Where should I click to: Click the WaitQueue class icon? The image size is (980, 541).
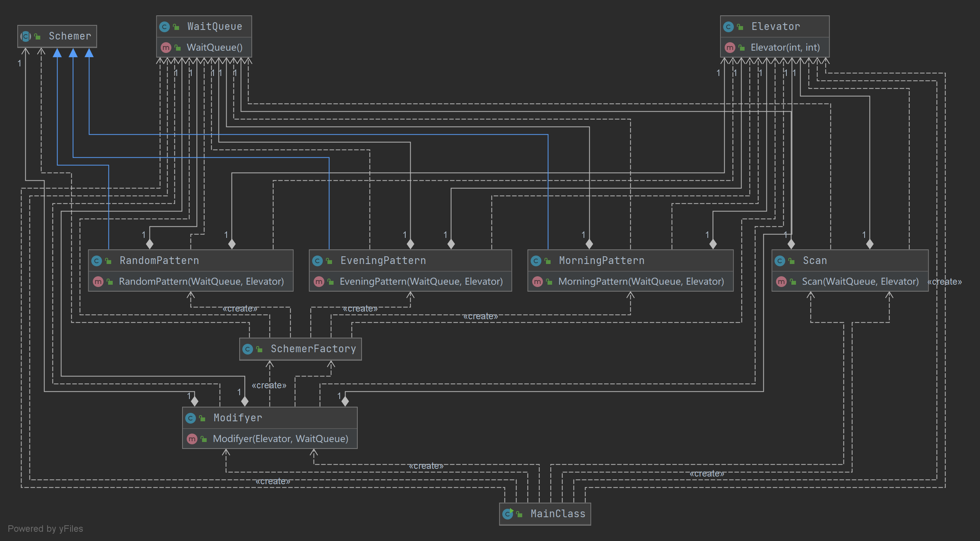point(164,27)
